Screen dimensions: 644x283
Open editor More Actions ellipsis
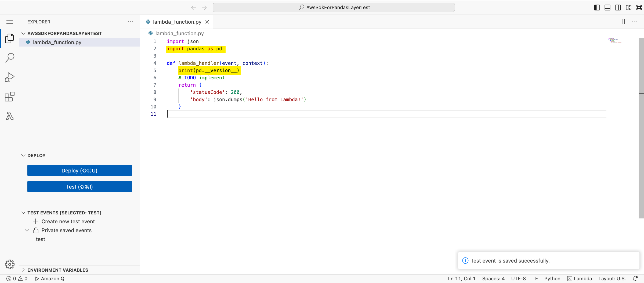pos(635,22)
